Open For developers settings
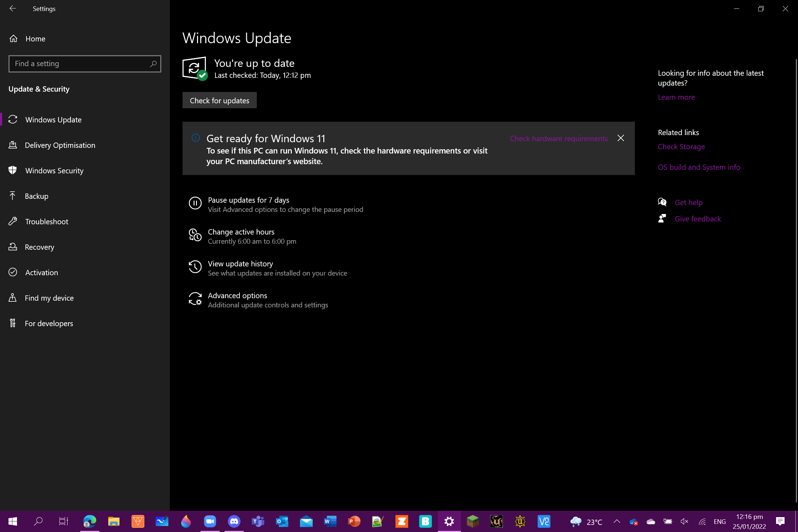The image size is (798, 532). [85, 323]
